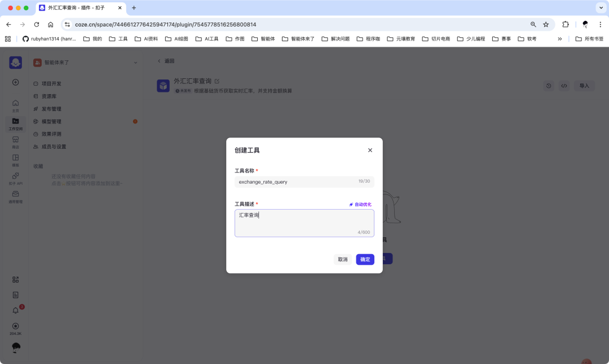This screenshot has height=364, width=609.
Task: Click 自动优化 to auto-optimize the description
Action: (x=360, y=204)
